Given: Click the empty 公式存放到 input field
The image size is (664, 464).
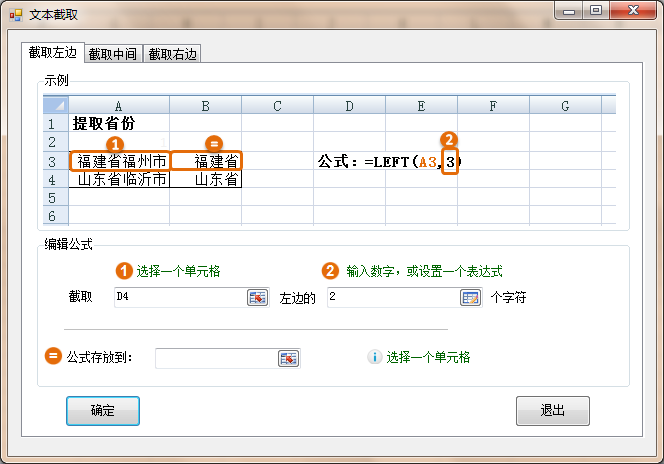Looking at the screenshot, I should [x=214, y=358].
